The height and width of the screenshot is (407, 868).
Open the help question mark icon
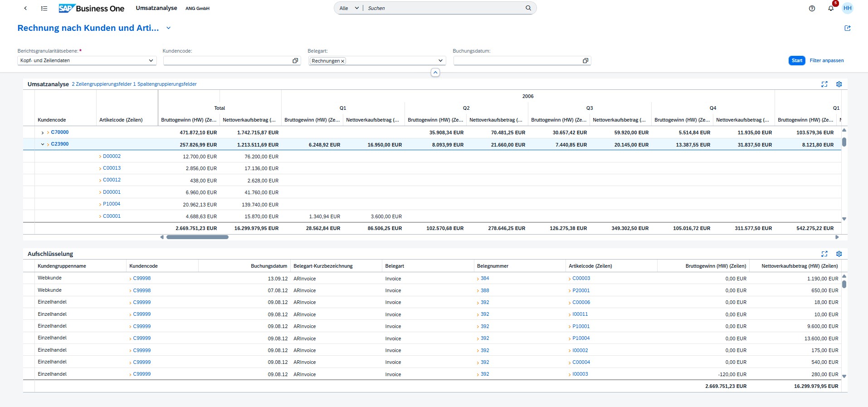click(x=812, y=8)
